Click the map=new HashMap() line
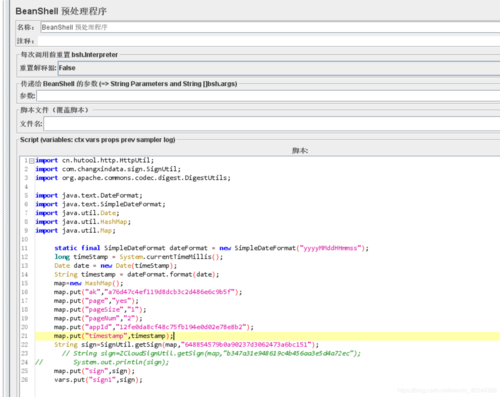 point(89,283)
